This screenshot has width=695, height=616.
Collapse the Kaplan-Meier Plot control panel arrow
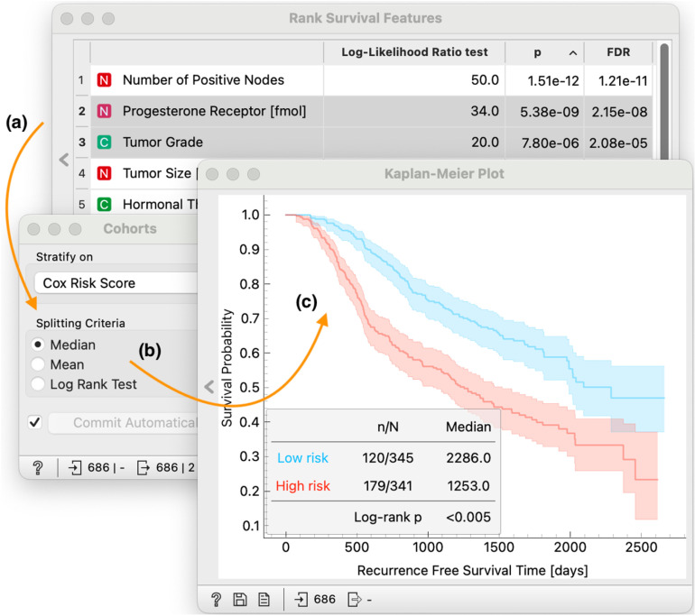[209, 387]
